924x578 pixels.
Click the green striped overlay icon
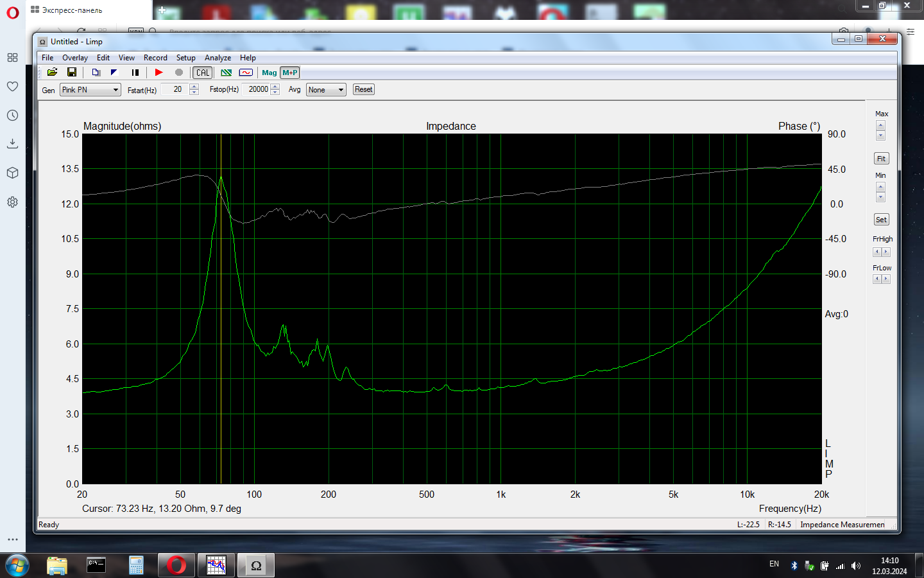227,73
